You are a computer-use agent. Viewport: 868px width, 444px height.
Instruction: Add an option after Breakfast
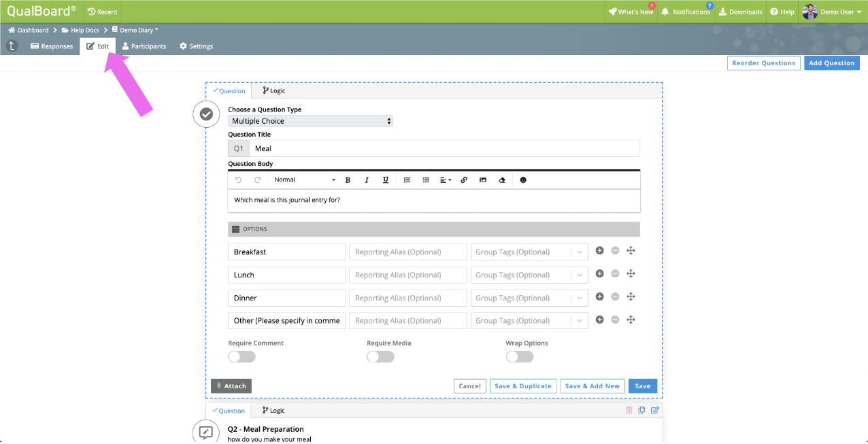pos(600,251)
